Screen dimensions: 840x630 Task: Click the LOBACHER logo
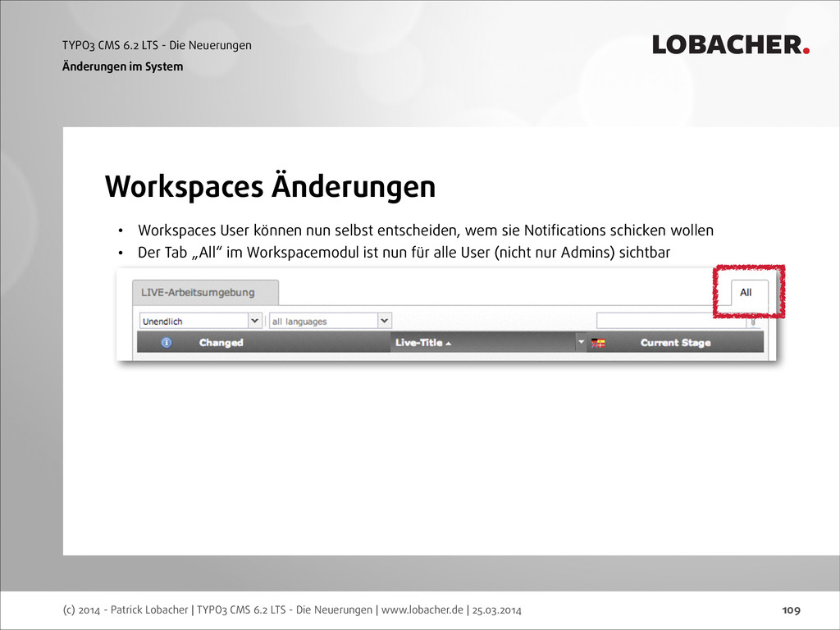[x=731, y=45]
